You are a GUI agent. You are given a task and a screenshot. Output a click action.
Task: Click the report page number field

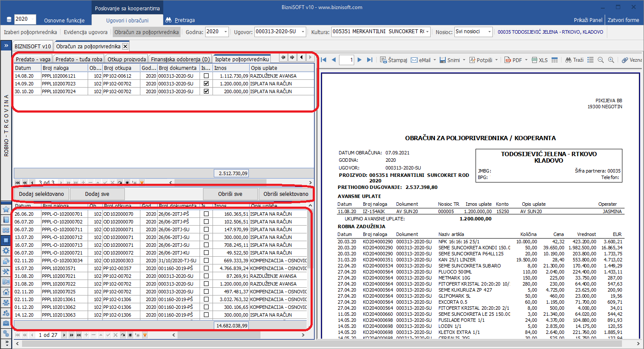point(346,60)
